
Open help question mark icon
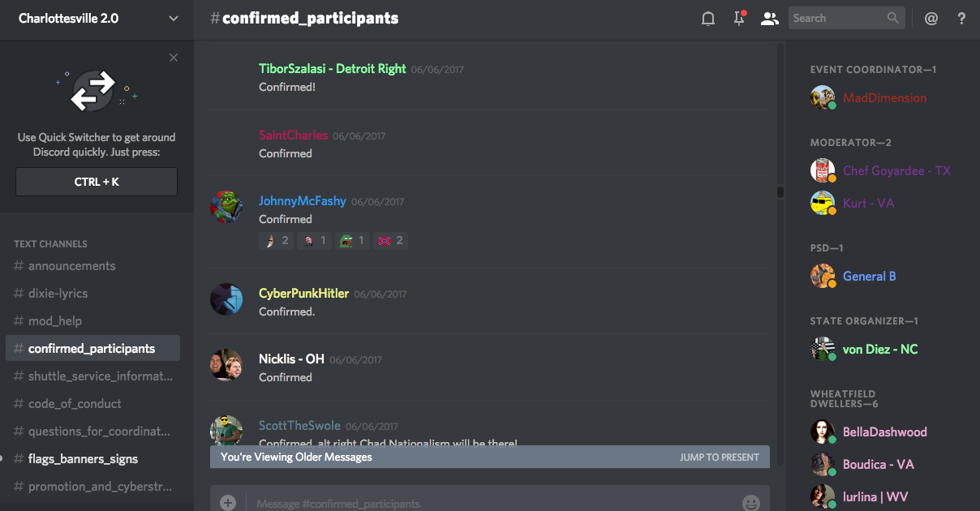pyautogui.click(x=962, y=18)
